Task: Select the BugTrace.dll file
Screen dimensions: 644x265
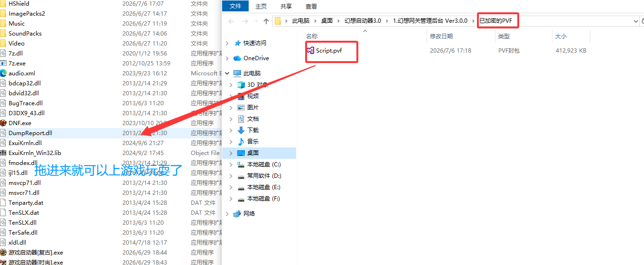Action: click(x=26, y=103)
